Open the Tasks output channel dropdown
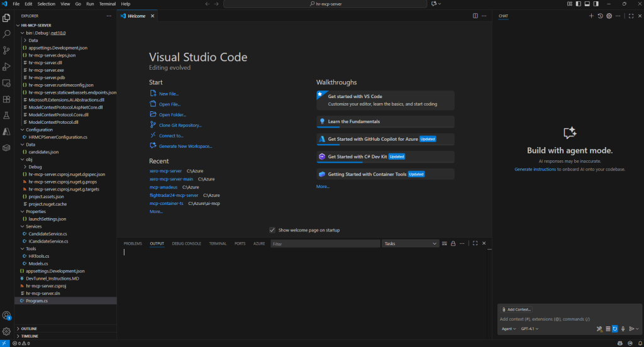Screen dimensions: 644x347 click(410, 243)
